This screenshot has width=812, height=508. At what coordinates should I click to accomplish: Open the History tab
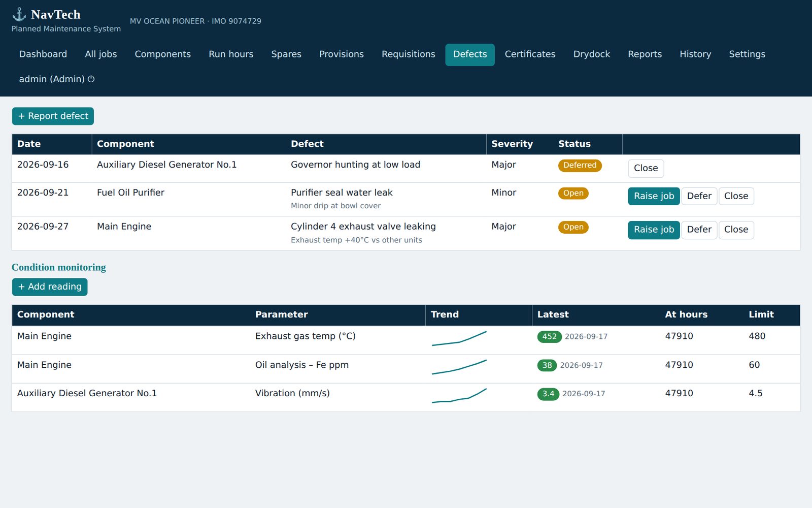[695, 54]
